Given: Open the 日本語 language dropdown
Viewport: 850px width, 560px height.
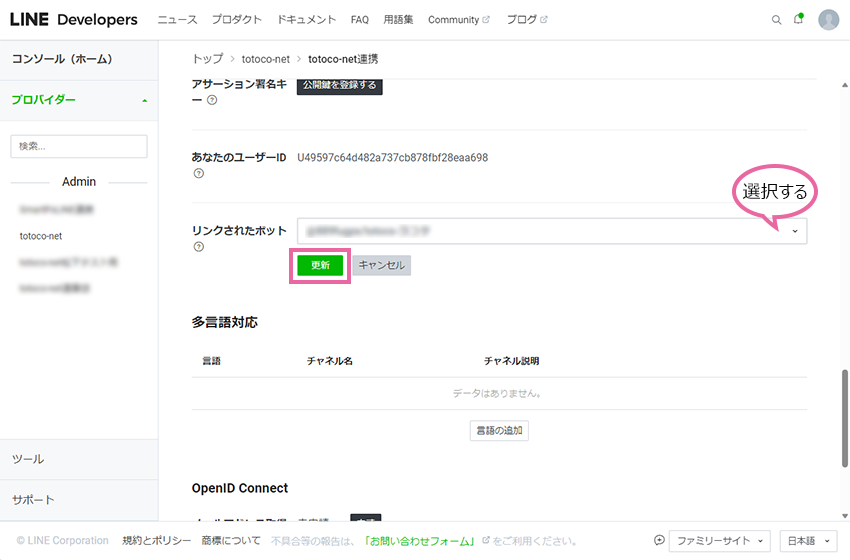Looking at the screenshot, I should coord(808,540).
